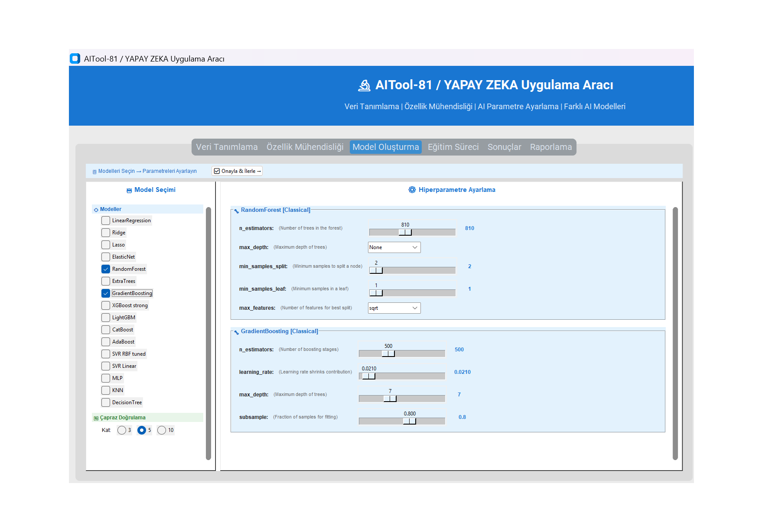Go to the Eğitim Süreci tab

pos(453,147)
